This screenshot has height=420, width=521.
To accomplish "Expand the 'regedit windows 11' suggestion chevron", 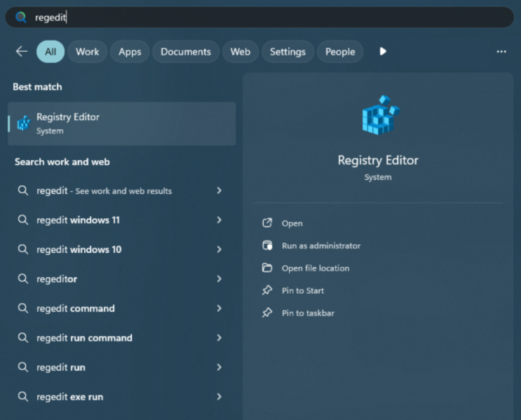I will coord(219,220).
